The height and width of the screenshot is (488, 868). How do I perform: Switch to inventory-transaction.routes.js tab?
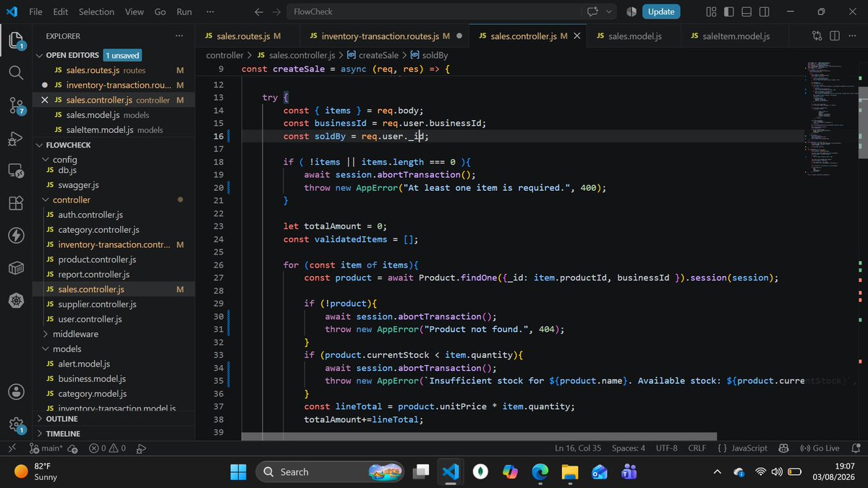click(384, 35)
